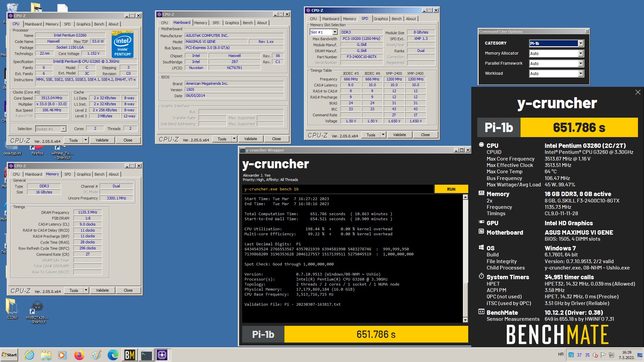Image resolution: width=644 pixels, height=362 pixels.
Task: Click the Intel Pentium logo in CPU-Z
Action: click(122, 44)
